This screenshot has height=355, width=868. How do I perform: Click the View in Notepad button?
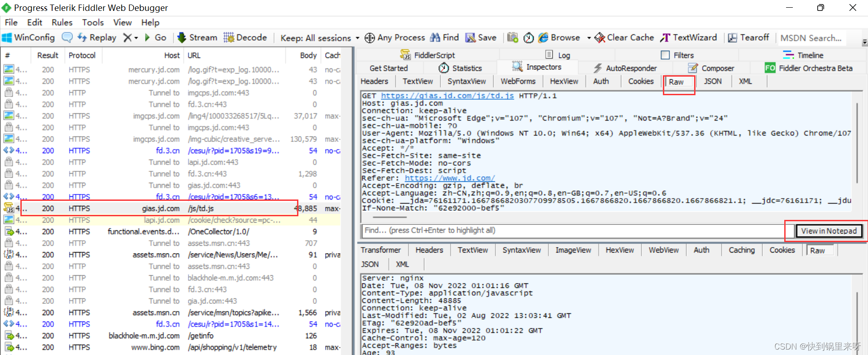point(829,231)
